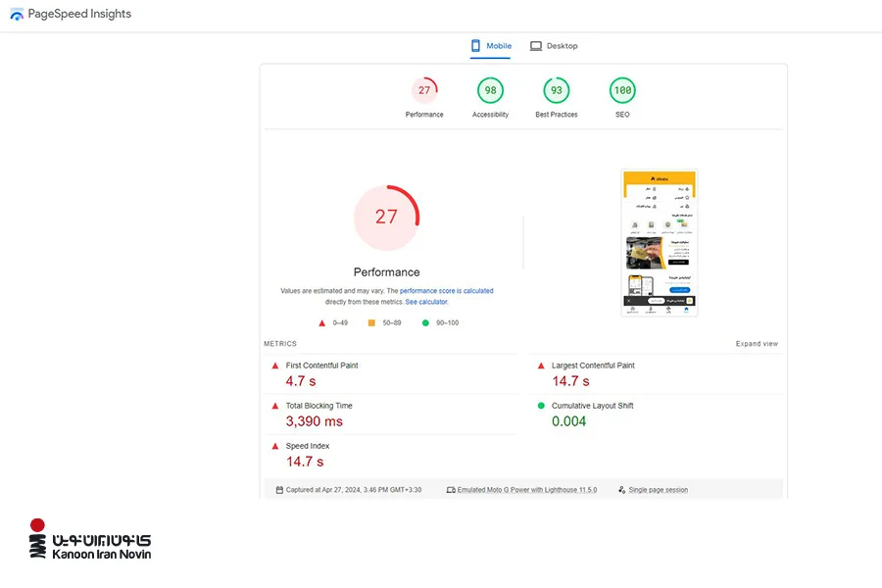
Task: Click the single page session icon
Action: [621, 490]
